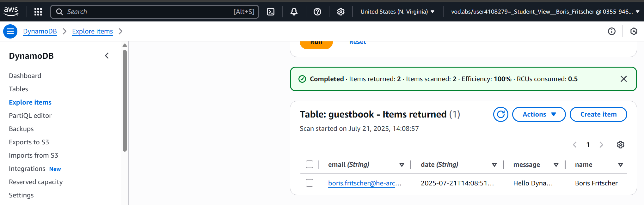Click the Create item button
This screenshot has height=205, width=644.
click(598, 114)
